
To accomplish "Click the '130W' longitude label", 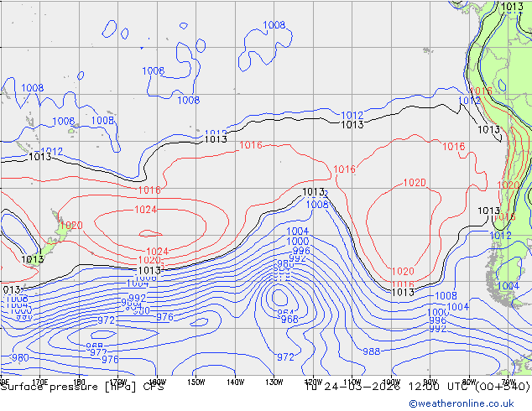I will pyautogui.click(x=274, y=382).
